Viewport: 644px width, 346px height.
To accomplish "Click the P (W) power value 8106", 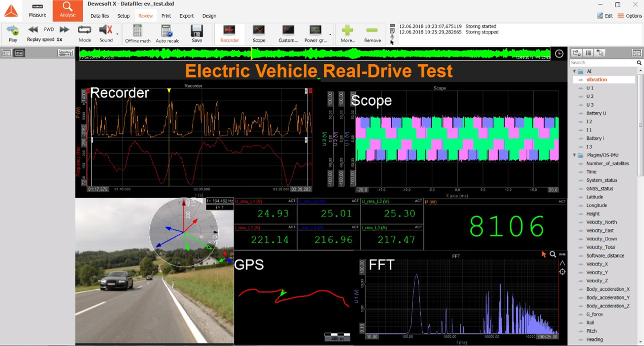I will pos(507,227).
